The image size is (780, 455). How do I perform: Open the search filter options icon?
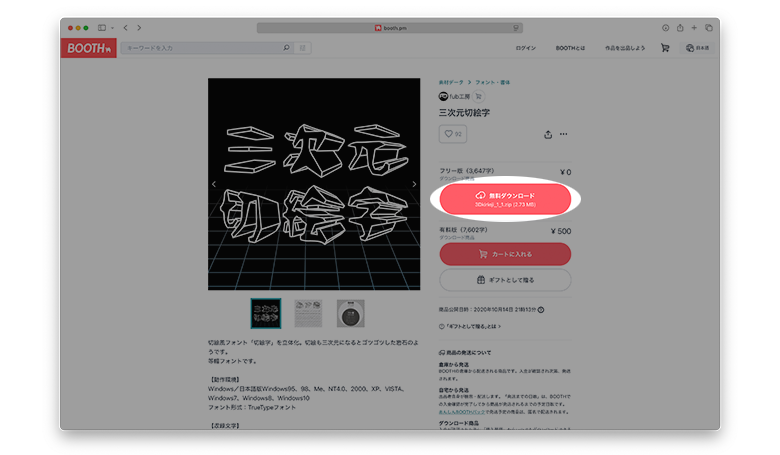tap(302, 48)
